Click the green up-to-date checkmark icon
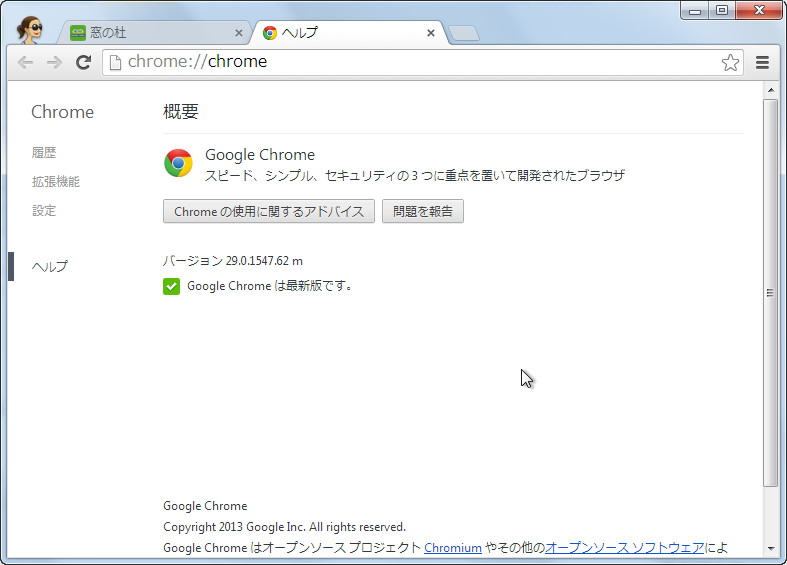787x565 pixels. click(172, 287)
